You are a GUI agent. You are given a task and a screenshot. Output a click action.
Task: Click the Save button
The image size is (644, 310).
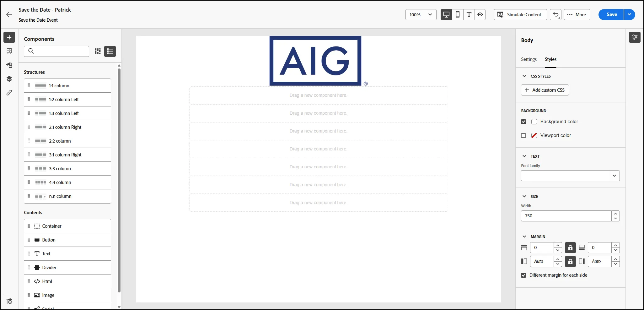(x=611, y=14)
